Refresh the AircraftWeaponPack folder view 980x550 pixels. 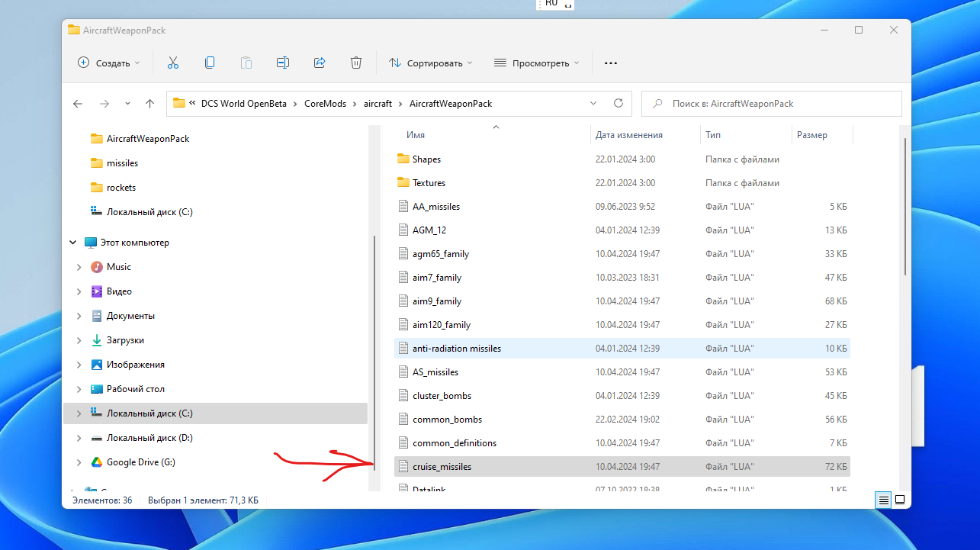click(619, 104)
